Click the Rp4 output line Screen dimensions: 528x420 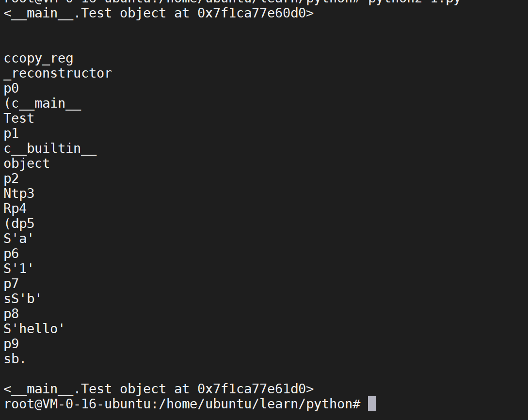pyautogui.click(x=15, y=209)
